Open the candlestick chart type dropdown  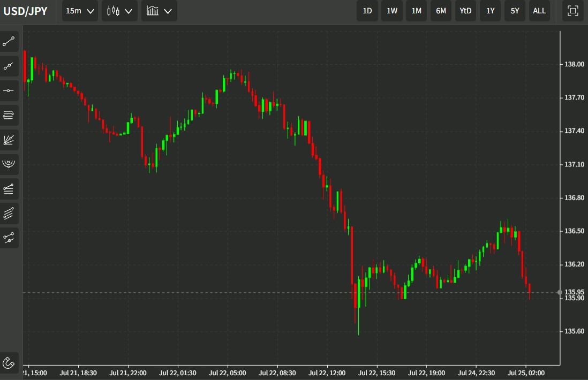click(119, 11)
